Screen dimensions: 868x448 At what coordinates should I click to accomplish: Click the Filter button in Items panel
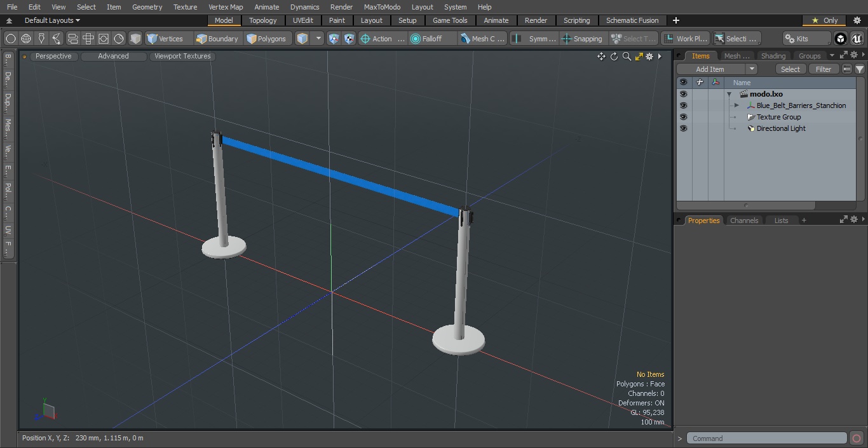coord(824,69)
